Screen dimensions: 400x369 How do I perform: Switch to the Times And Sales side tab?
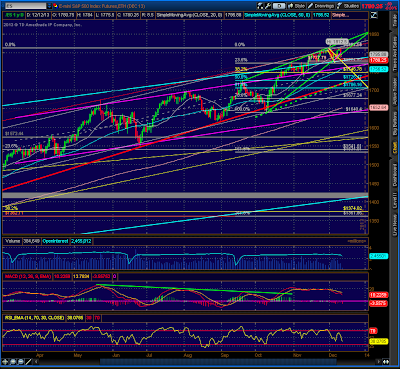tap(395, 54)
